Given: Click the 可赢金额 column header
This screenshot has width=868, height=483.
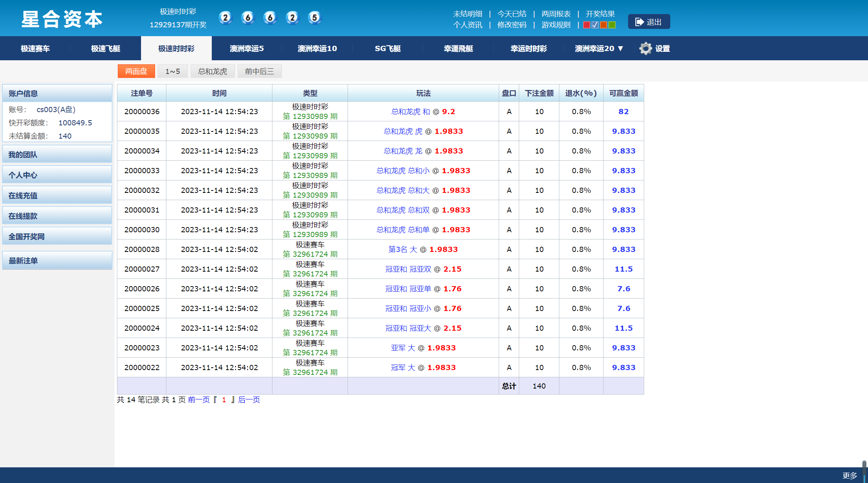Looking at the screenshot, I should [x=623, y=93].
